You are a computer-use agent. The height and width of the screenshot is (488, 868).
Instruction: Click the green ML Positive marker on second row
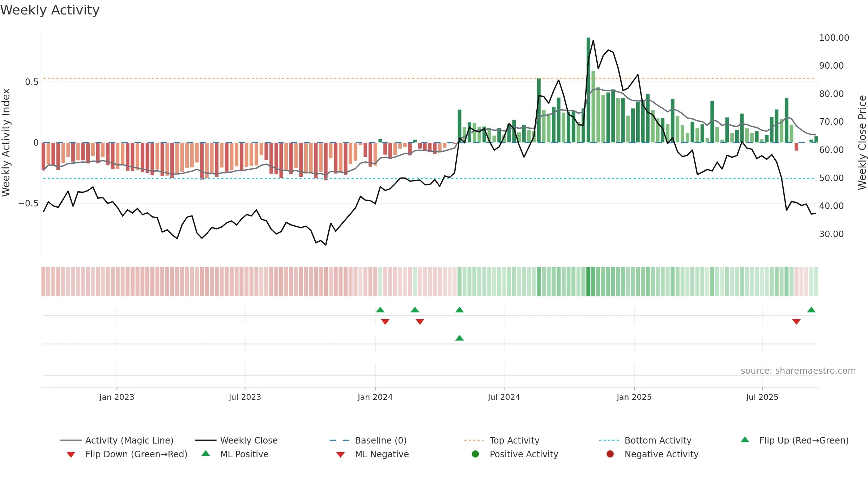pyautogui.click(x=459, y=338)
